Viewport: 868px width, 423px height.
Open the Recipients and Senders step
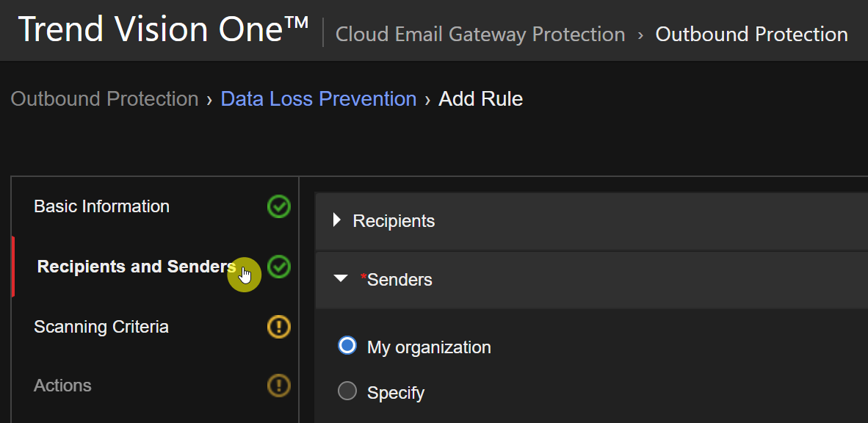(137, 267)
